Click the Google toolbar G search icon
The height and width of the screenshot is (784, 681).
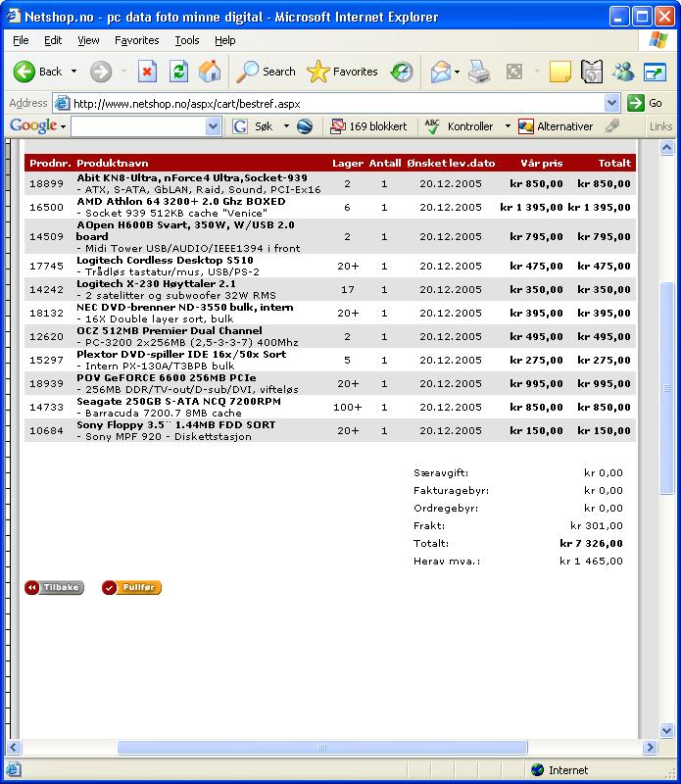tap(240, 126)
